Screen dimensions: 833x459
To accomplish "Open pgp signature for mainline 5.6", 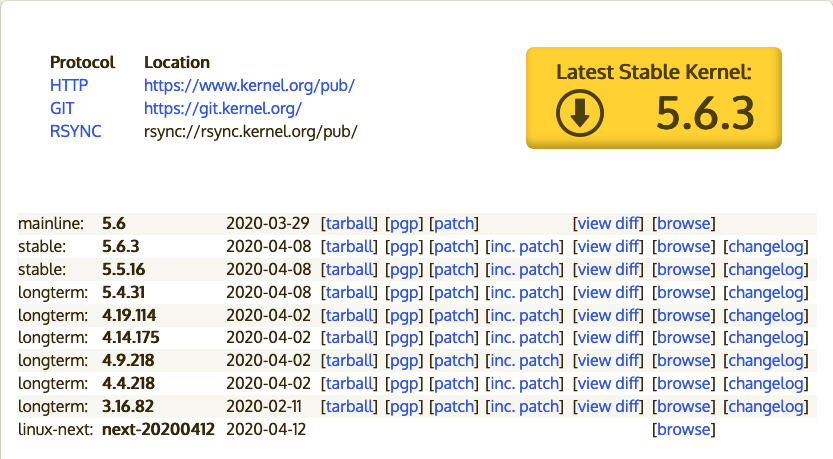I will point(404,224).
